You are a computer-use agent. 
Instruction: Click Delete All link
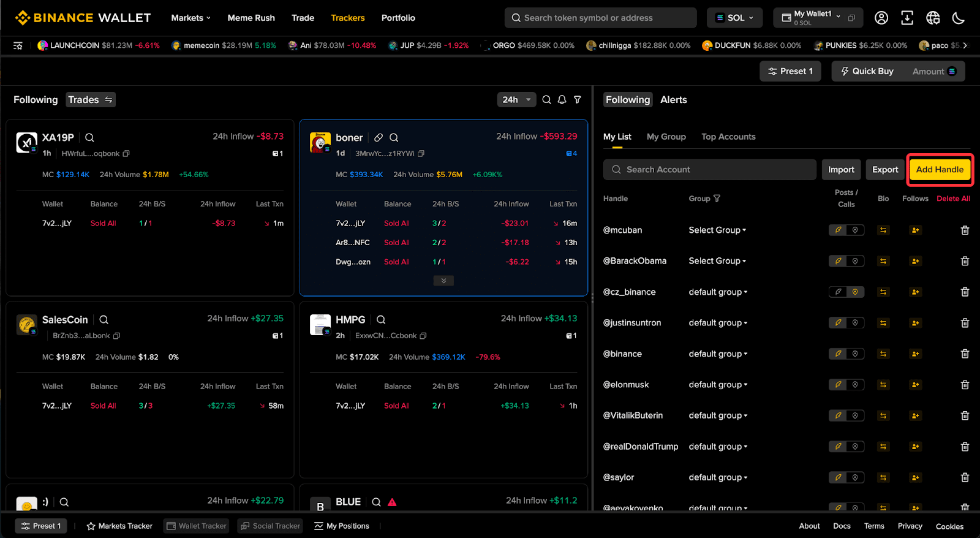tap(953, 199)
